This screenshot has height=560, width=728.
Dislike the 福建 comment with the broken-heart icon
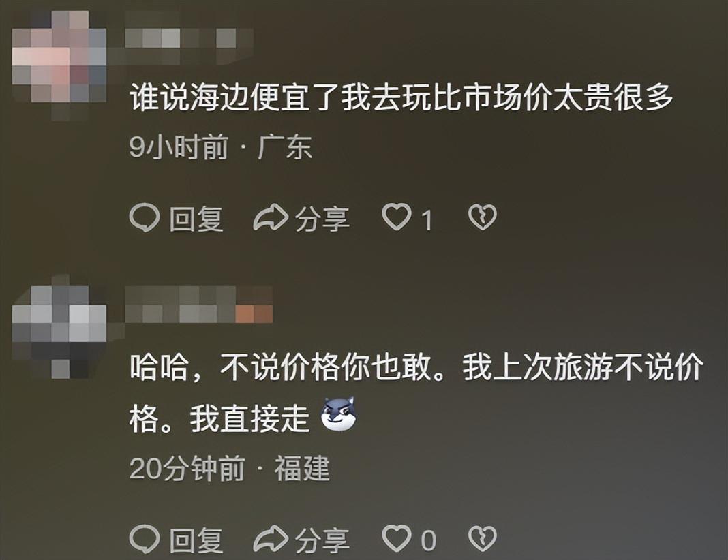tap(483, 539)
